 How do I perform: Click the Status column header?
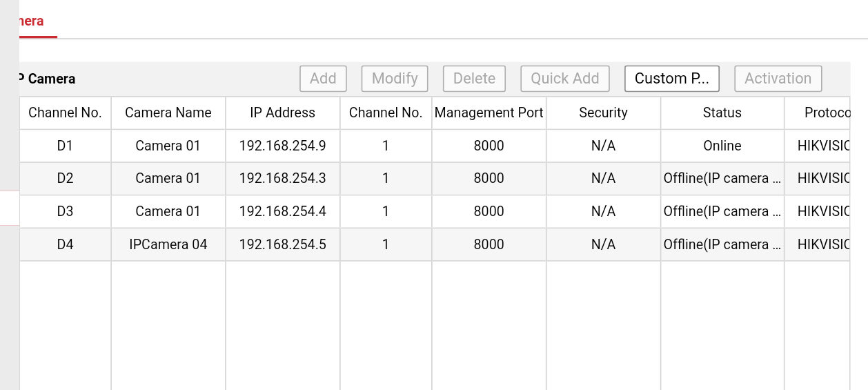[x=722, y=113]
